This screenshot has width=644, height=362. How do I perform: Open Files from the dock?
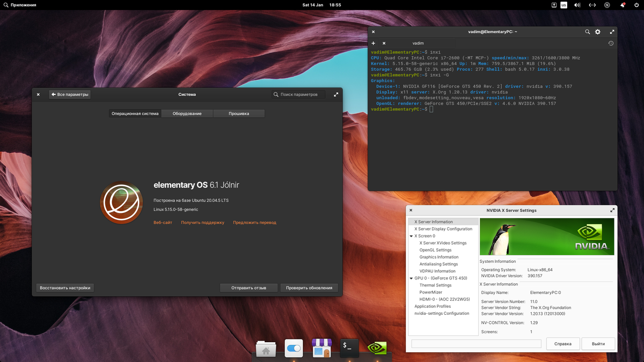pos(266,349)
